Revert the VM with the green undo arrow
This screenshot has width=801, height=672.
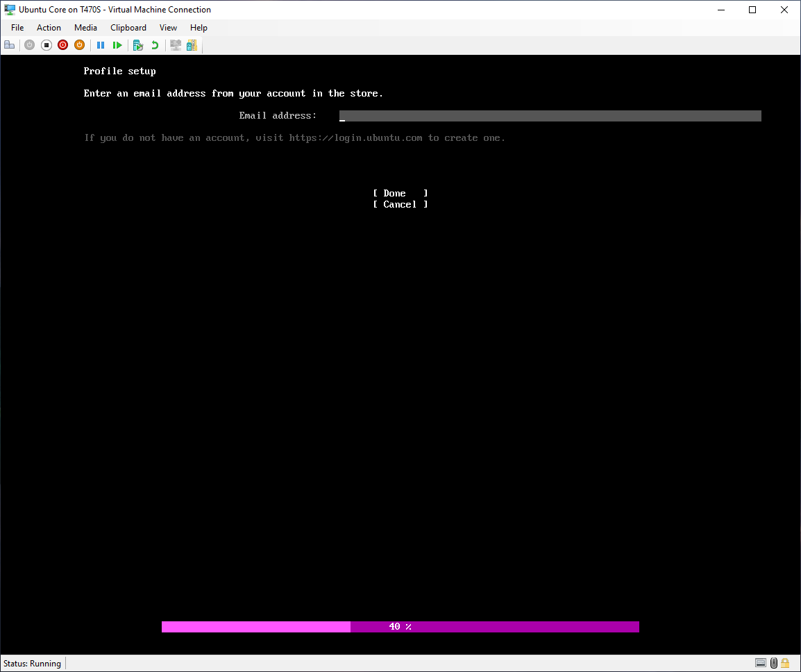155,45
